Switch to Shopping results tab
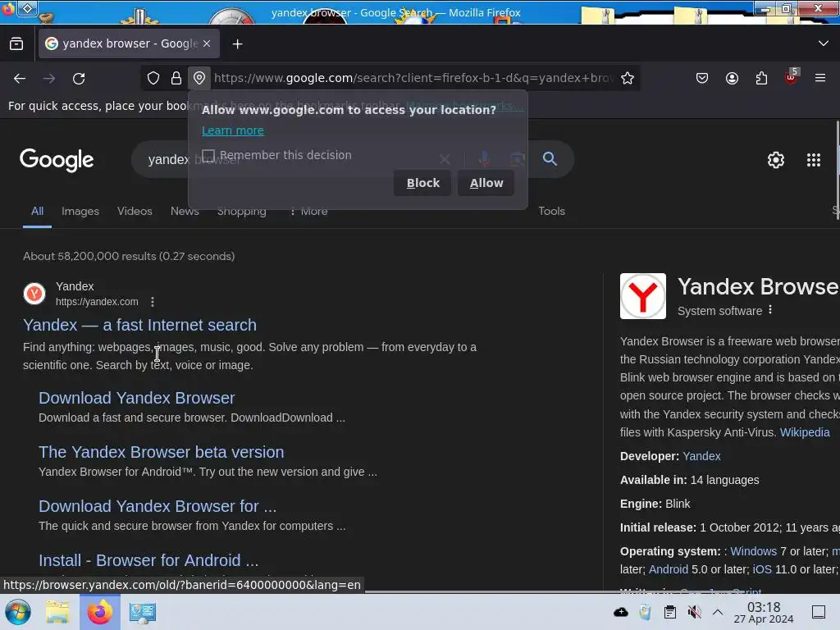The width and height of the screenshot is (840, 630). coord(242,211)
